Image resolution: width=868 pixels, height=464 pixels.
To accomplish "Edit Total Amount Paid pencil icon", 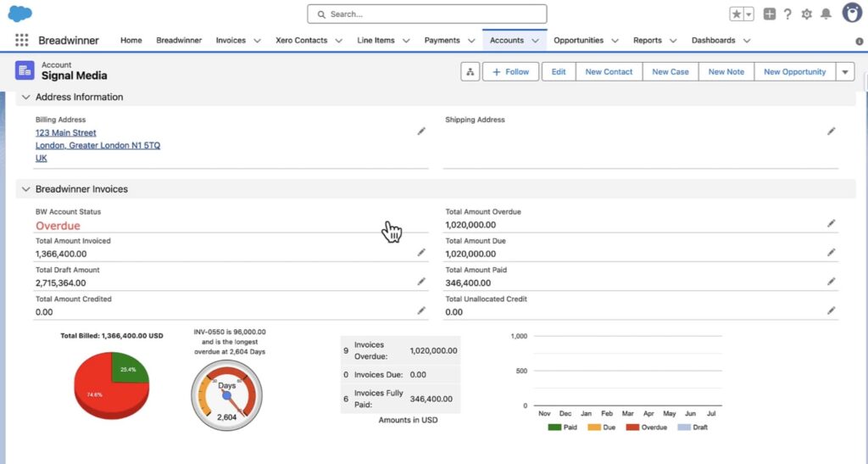I will [831, 282].
